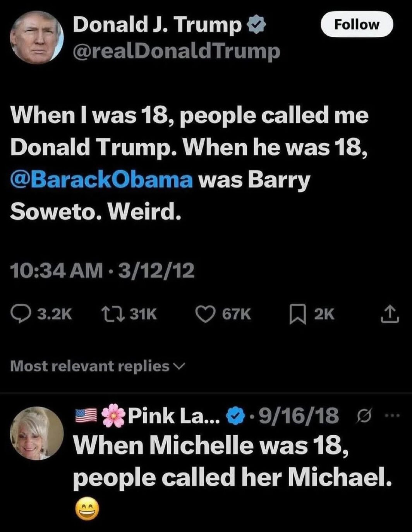Tap the retweet arrows icon
Screen dimensions: 412x532
click(x=109, y=314)
